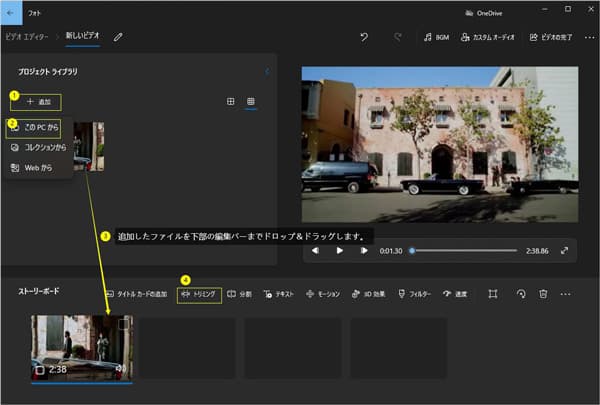Switch library to small grid view

tap(251, 102)
